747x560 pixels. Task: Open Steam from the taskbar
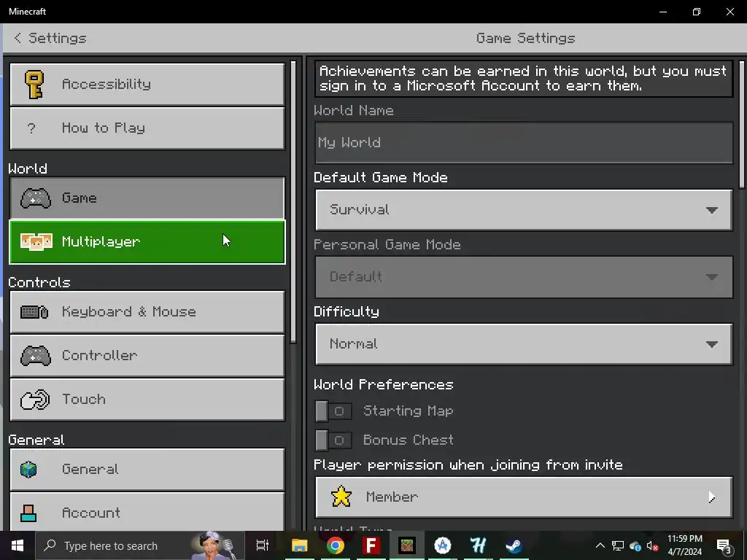point(514,545)
